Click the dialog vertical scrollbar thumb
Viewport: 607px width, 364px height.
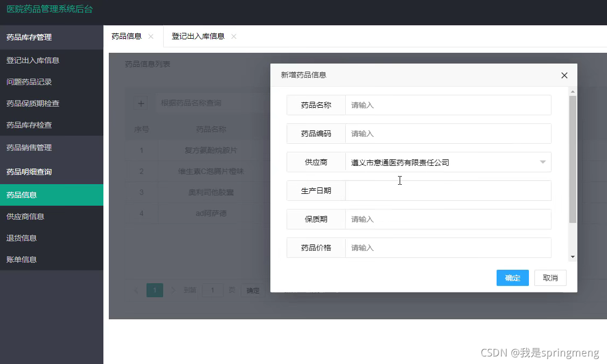pos(573,159)
